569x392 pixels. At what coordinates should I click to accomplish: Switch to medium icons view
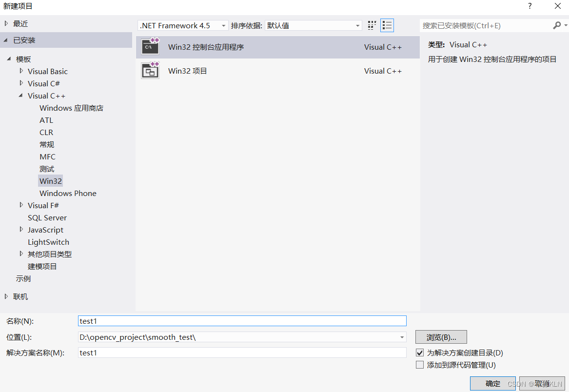click(372, 25)
